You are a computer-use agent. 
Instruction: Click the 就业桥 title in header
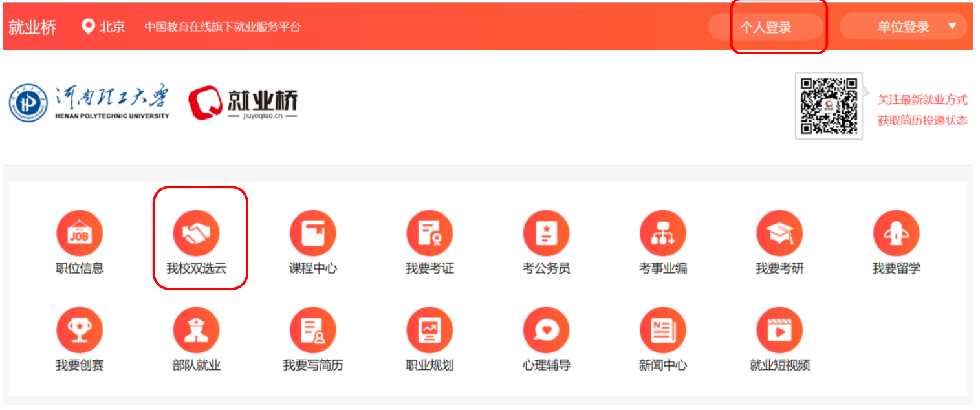[x=32, y=27]
